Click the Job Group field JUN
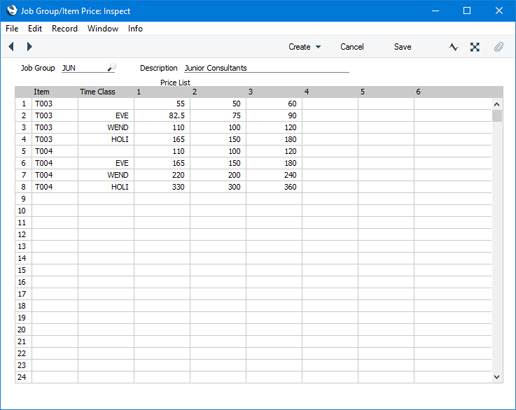 pyautogui.click(x=84, y=68)
